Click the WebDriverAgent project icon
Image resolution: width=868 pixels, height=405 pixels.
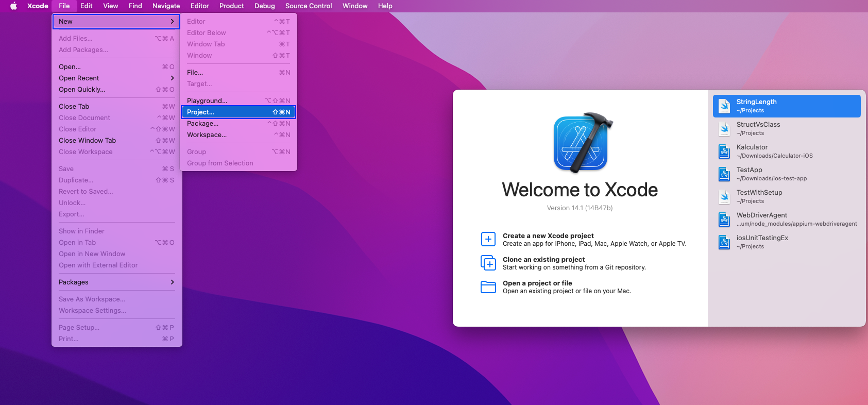(x=724, y=220)
